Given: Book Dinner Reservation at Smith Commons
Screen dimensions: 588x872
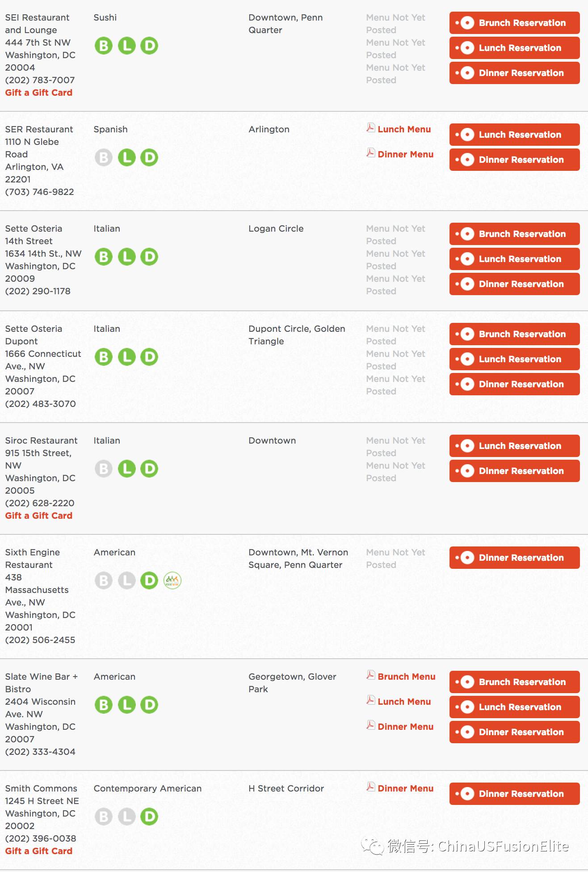Looking at the screenshot, I should pos(515,794).
